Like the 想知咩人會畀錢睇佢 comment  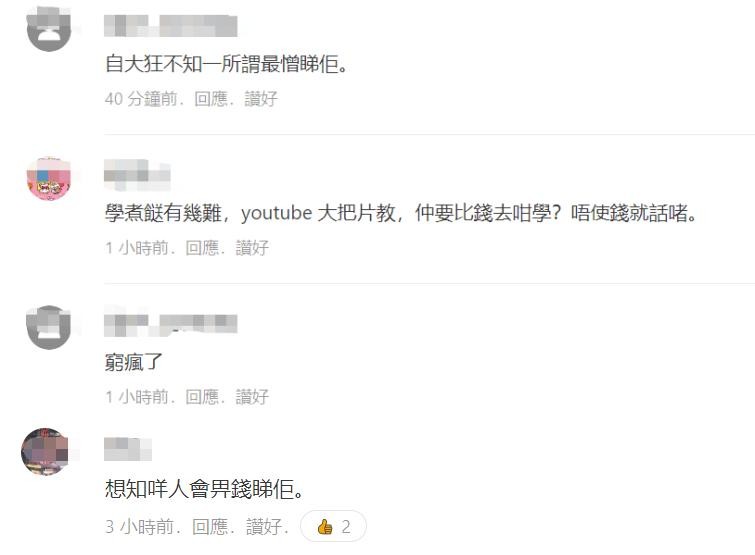[x=263, y=527]
